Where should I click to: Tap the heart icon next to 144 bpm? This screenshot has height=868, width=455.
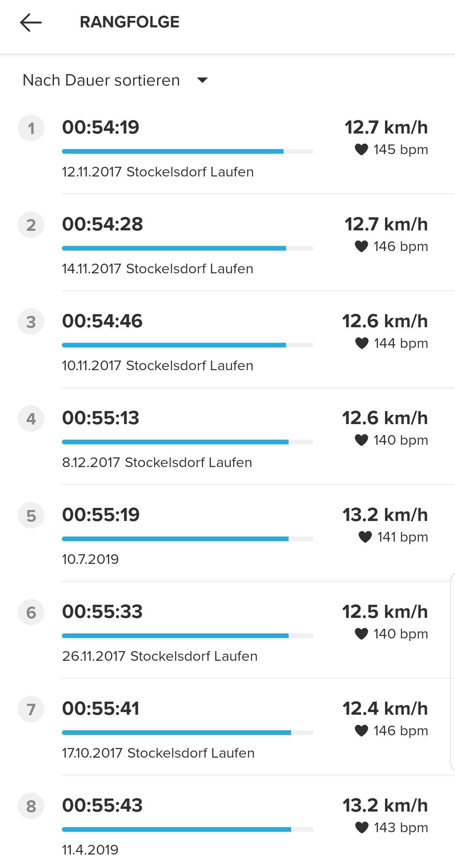pos(361,343)
